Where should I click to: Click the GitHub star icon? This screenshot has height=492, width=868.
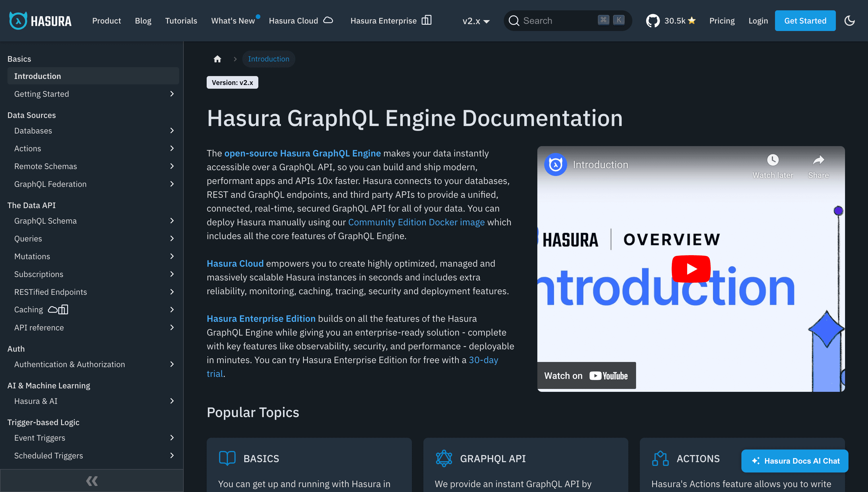coord(692,21)
